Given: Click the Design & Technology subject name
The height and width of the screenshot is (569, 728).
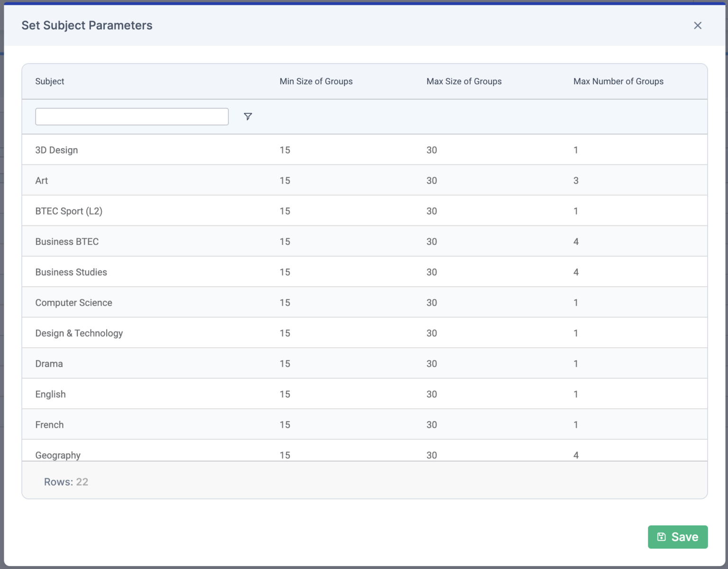Looking at the screenshot, I should [79, 333].
